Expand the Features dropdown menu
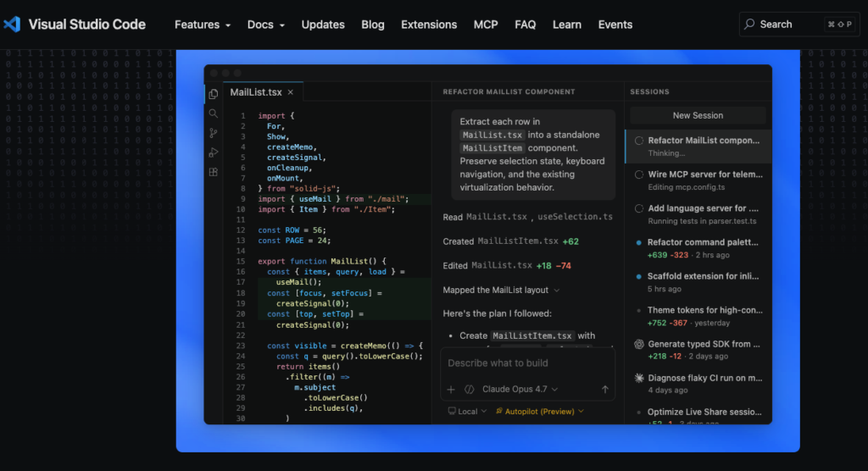The height and width of the screenshot is (471, 868). pyautogui.click(x=202, y=25)
